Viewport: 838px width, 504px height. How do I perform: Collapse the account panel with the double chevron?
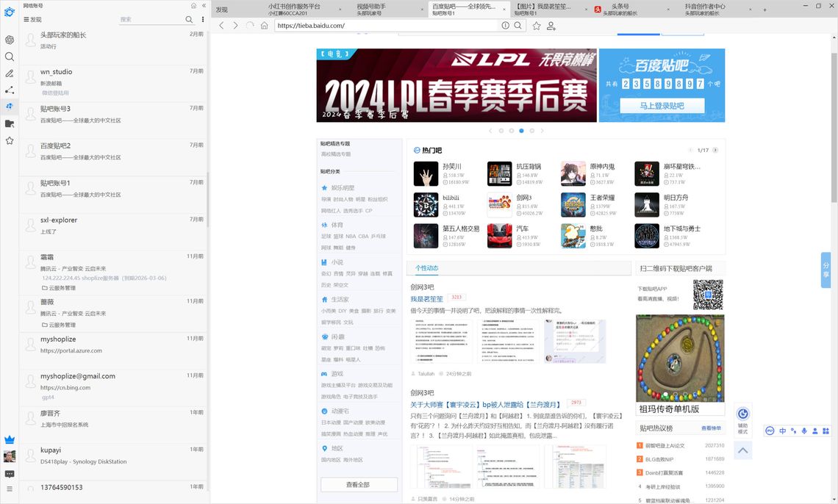pos(204,5)
